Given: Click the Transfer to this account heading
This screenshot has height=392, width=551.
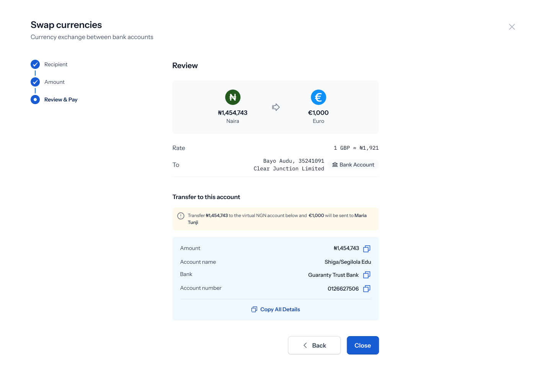Looking at the screenshot, I should tap(206, 197).
